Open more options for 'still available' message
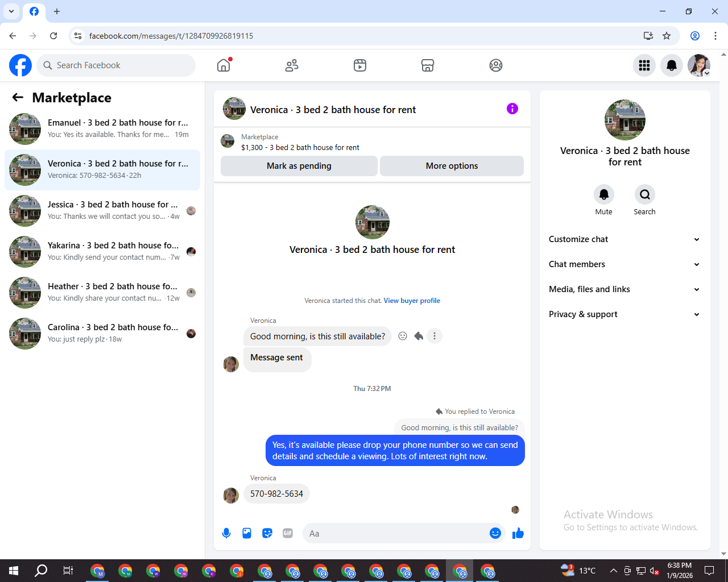 coord(435,336)
